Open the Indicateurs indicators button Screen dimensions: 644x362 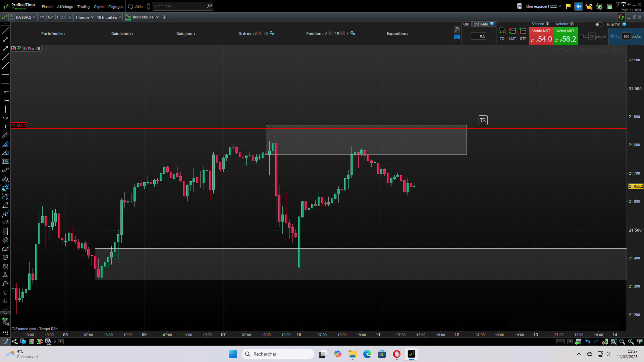click(x=139, y=17)
